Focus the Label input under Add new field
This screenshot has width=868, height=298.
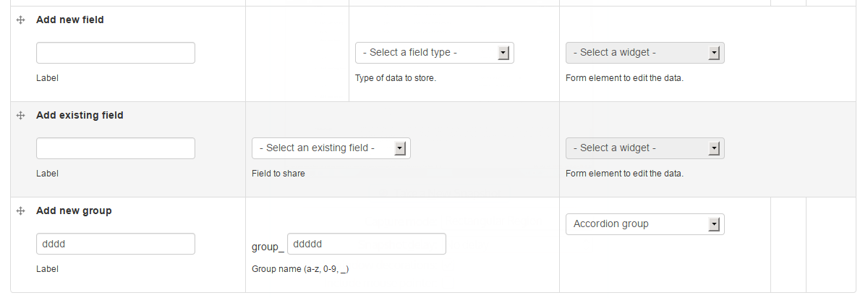click(x=116, y=53)
